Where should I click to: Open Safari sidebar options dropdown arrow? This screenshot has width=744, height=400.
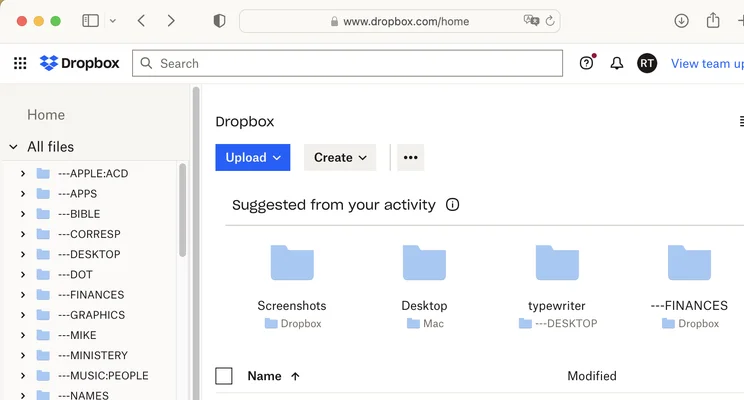112,21
